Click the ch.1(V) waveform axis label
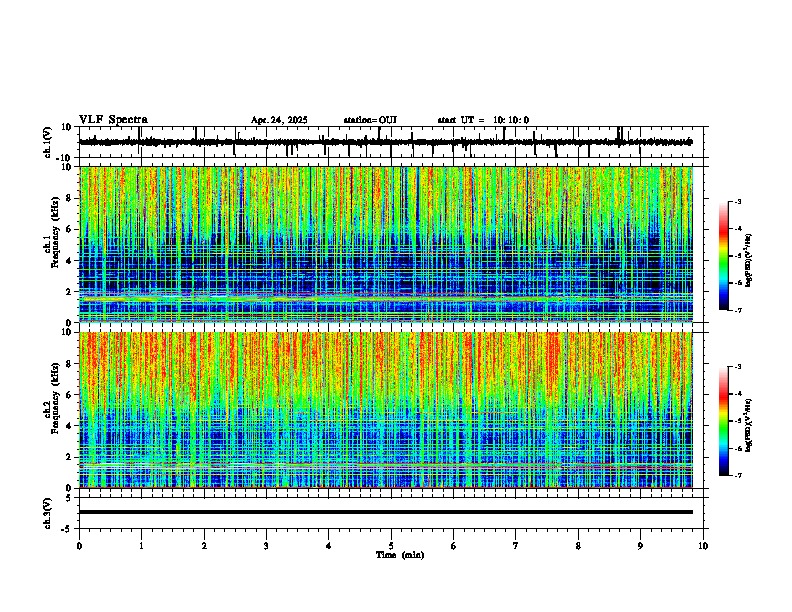792x612 pixels. pos(48,142)
